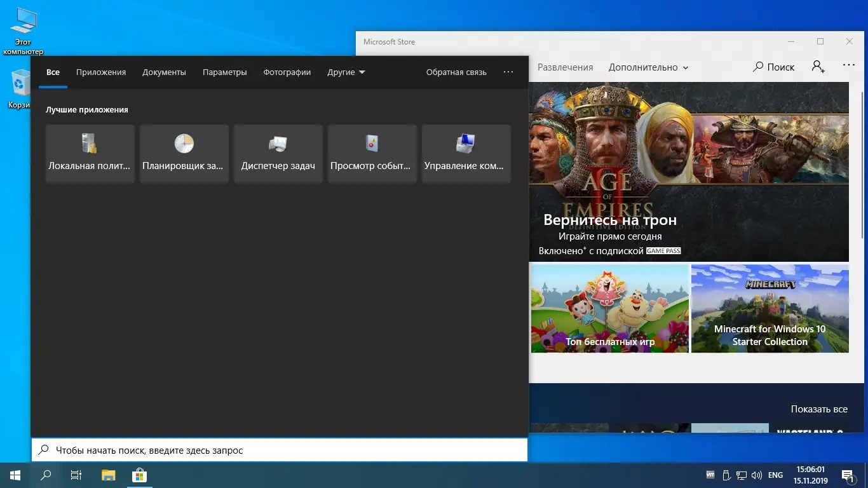Open search panel more options ellipsis
The height and width of the screenshot is (488, 868).
coord(508,72)
